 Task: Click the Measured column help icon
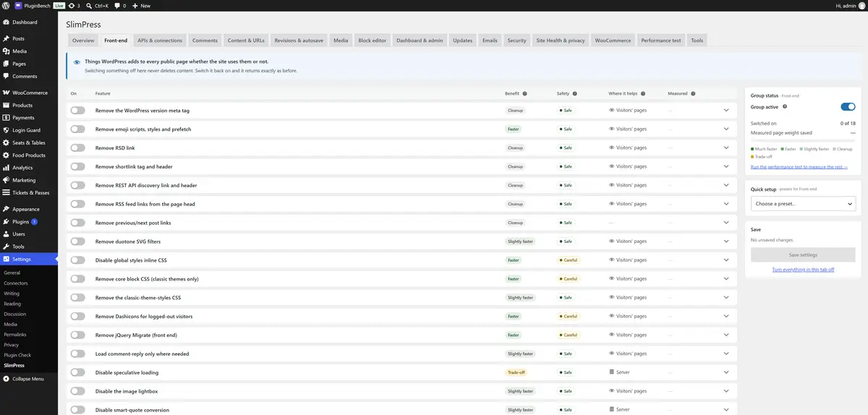(693, 93)
